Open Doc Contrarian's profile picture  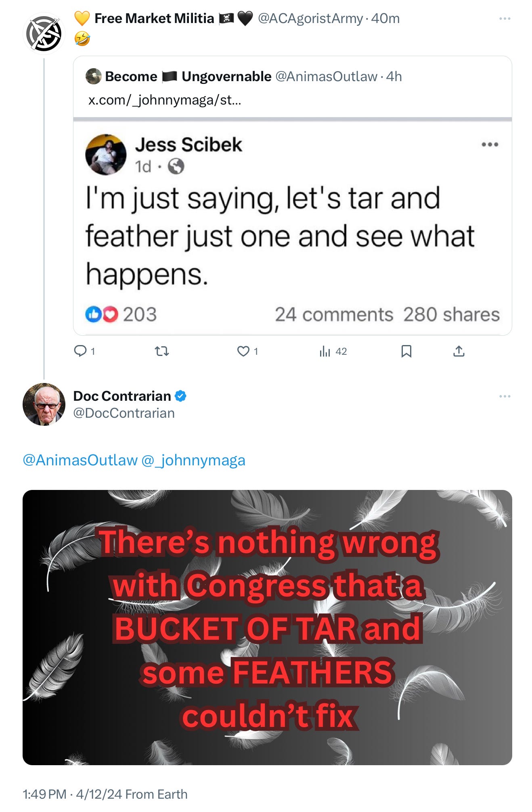pos(44,404)
